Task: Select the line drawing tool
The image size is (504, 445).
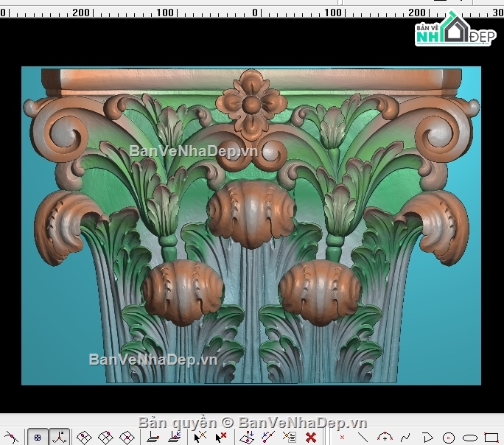Action: tap(363, 437)
